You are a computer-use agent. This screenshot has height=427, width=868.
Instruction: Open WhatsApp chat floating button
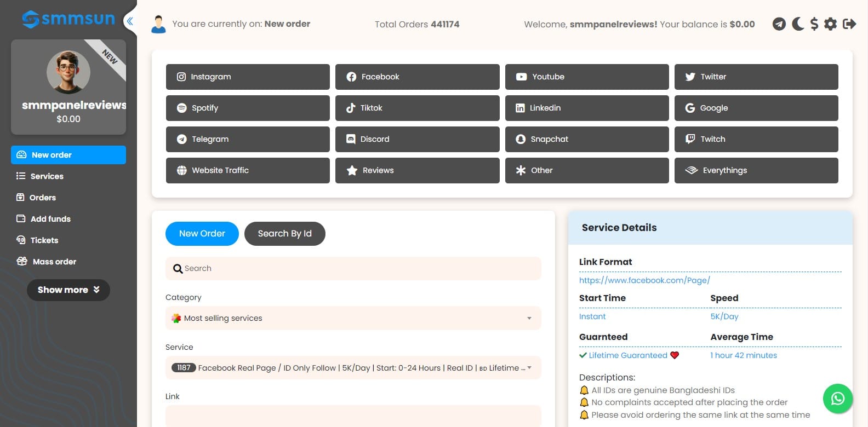(837, 399)
